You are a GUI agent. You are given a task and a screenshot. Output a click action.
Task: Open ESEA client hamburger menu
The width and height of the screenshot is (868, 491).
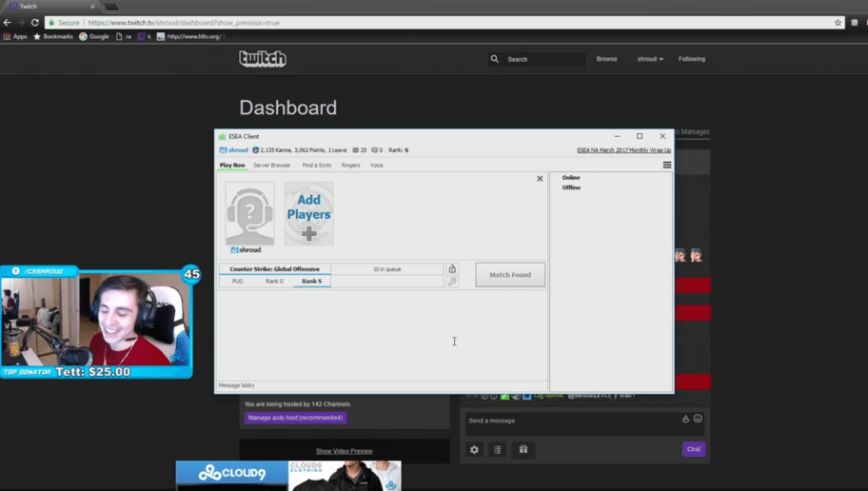(x=666, y=165)
